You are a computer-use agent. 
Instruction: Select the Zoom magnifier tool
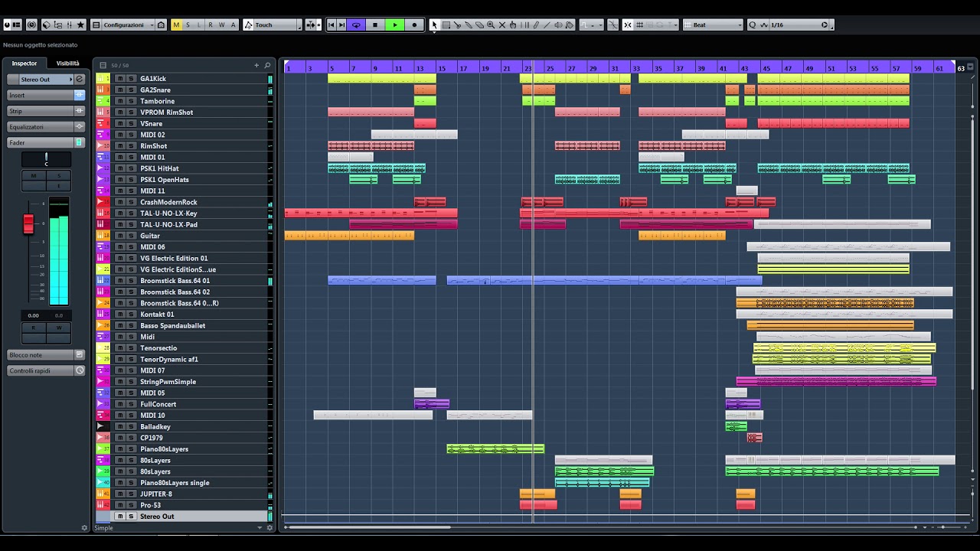(x=491, y=25)
